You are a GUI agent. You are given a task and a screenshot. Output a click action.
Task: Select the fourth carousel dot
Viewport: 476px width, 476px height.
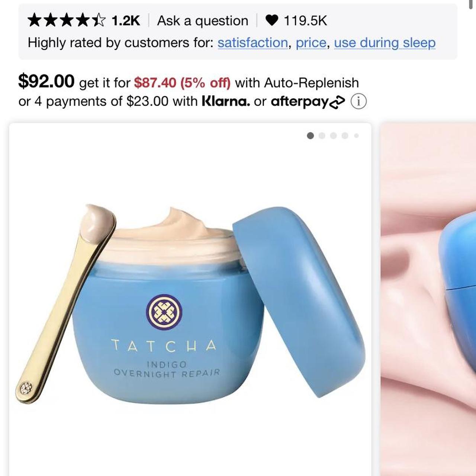(x=345, y=136)
